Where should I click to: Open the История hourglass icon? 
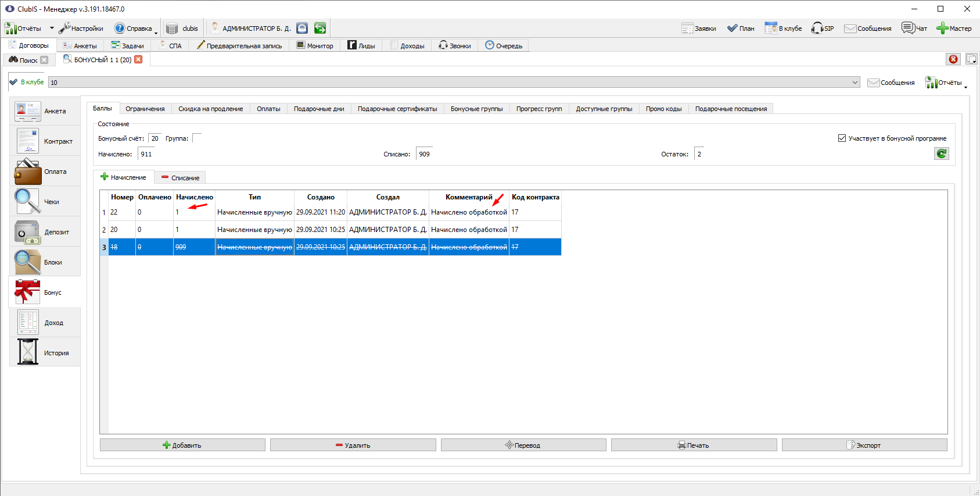coord(28,352)
